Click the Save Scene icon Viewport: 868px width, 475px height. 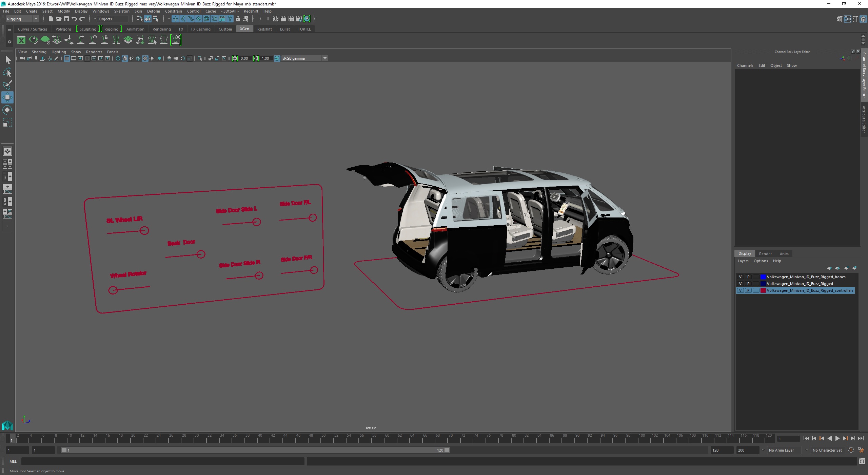66,19
